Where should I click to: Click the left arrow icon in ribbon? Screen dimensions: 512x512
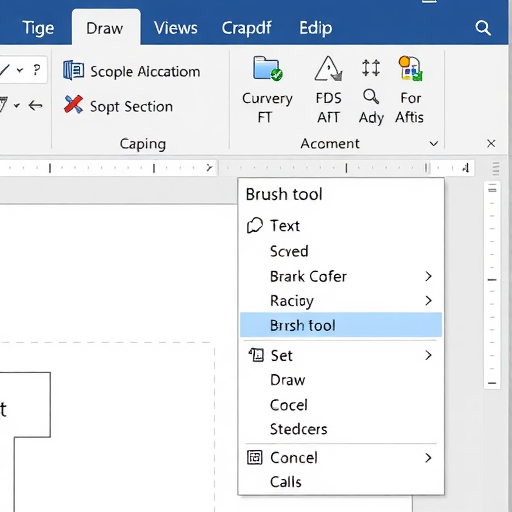click(35, 106)
